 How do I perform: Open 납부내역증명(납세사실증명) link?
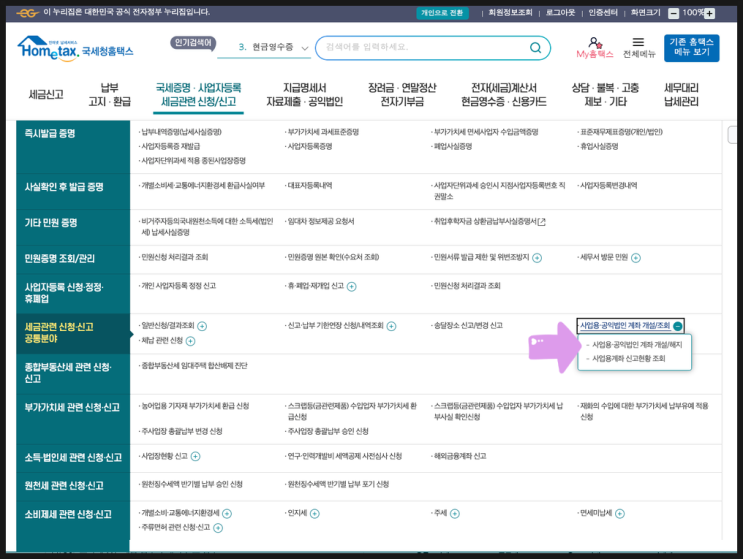click(181, 132)
